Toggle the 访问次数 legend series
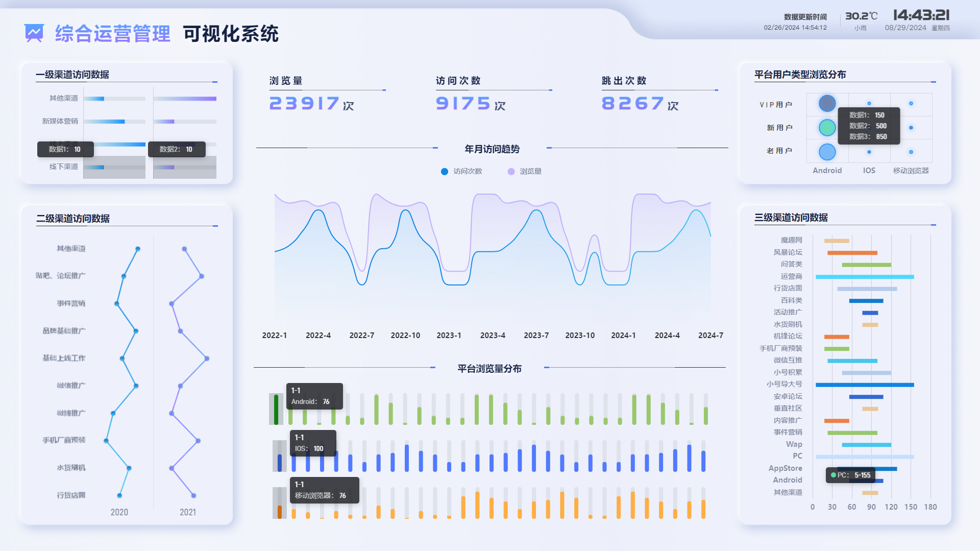980x551 pixels. pyautogui.click(x=461, y=172)
